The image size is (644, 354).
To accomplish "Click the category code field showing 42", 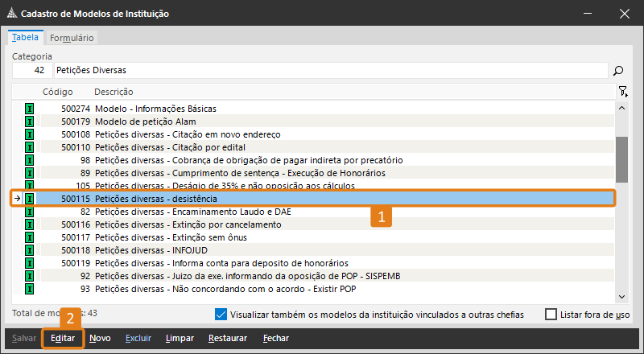I will pos(31,71).
